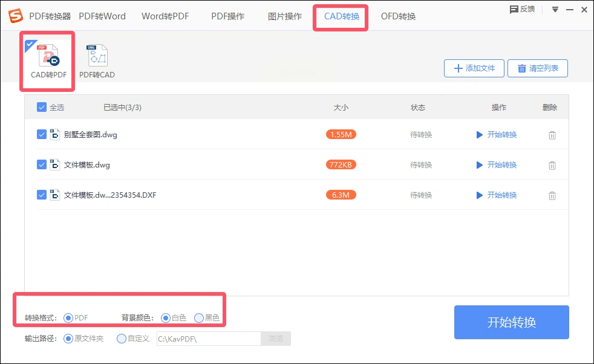Delete 文件模板.dwg with its trash icon
594x364 pixels.
[552, 165]
